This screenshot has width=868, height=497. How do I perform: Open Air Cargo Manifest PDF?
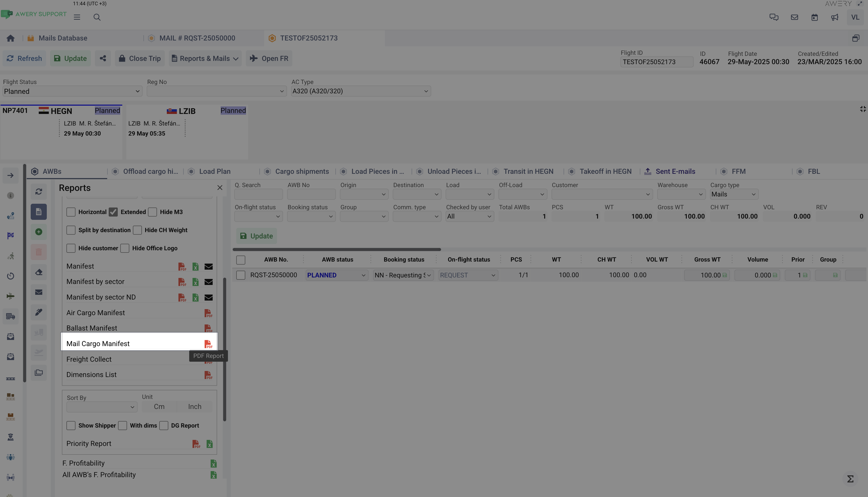[x=208, y=313]
